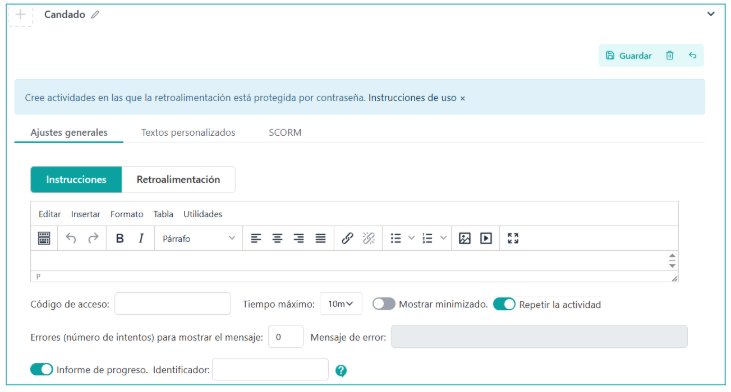Delete the iDevice with trash icon
This screenshot has height=392, width=731.
(670, 55)
